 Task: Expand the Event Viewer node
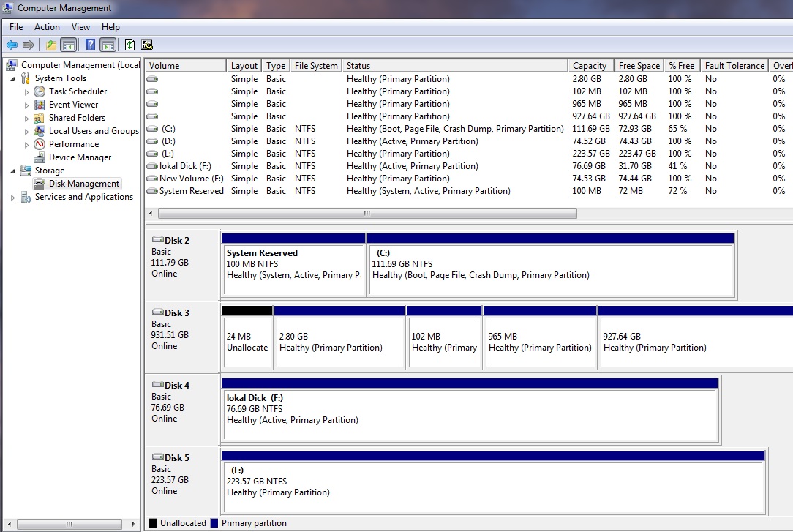[x=27, y=105]
